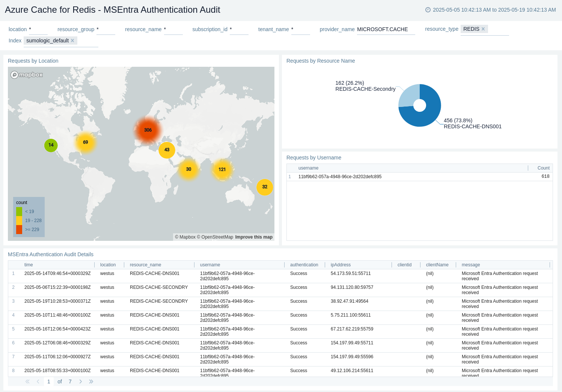Go to next page of audit details
Viewport: 562px width, 392px height.
(x=80, y=381)
